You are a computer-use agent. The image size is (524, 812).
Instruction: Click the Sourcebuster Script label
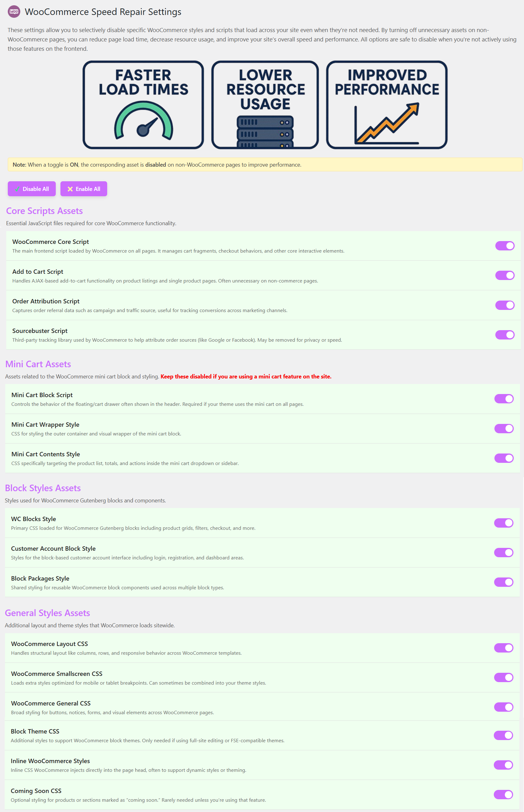(x=40, y=331)
